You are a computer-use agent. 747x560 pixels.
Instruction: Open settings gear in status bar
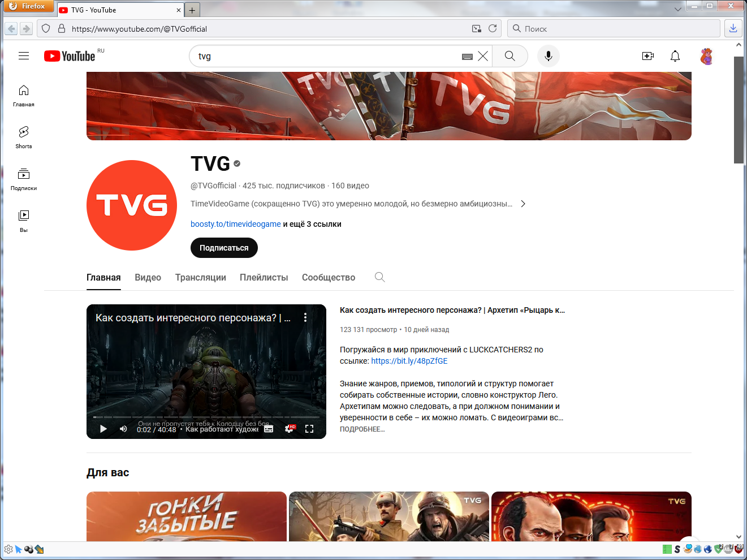click(x=8, y=549)
